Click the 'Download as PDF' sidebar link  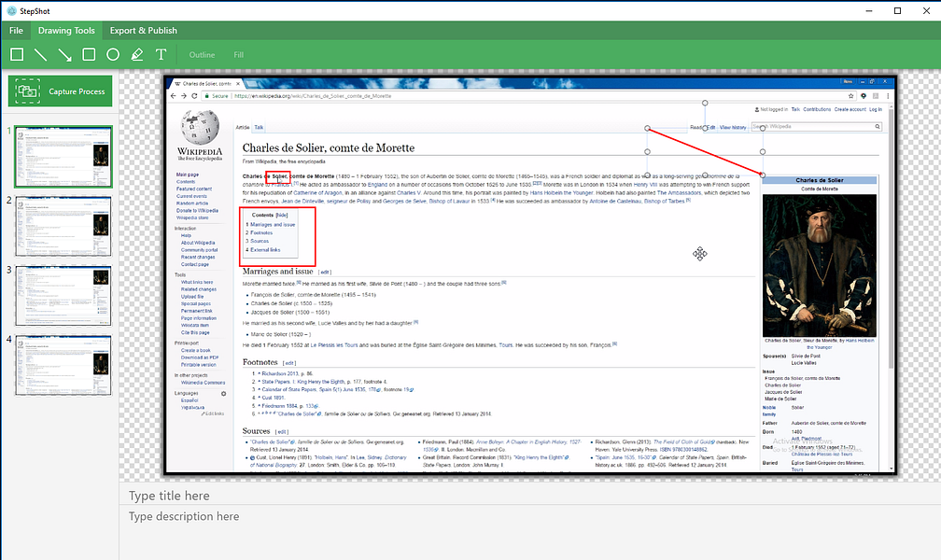[200, 357]
